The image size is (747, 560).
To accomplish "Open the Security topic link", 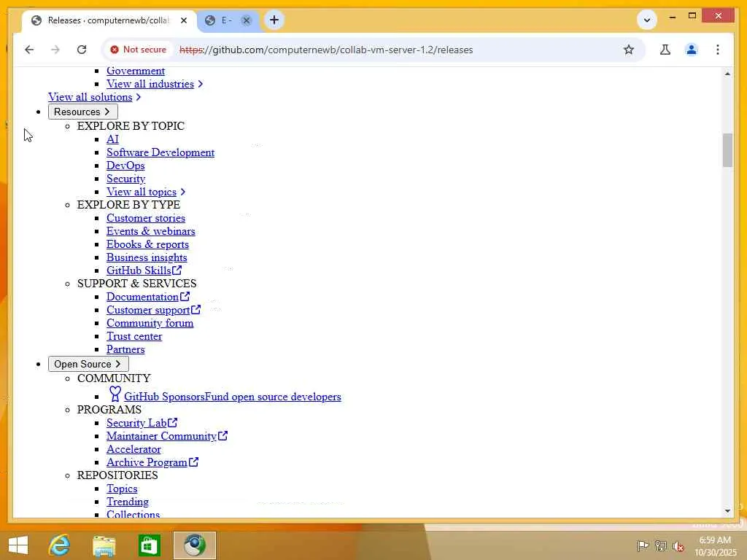I will [125, 179].
